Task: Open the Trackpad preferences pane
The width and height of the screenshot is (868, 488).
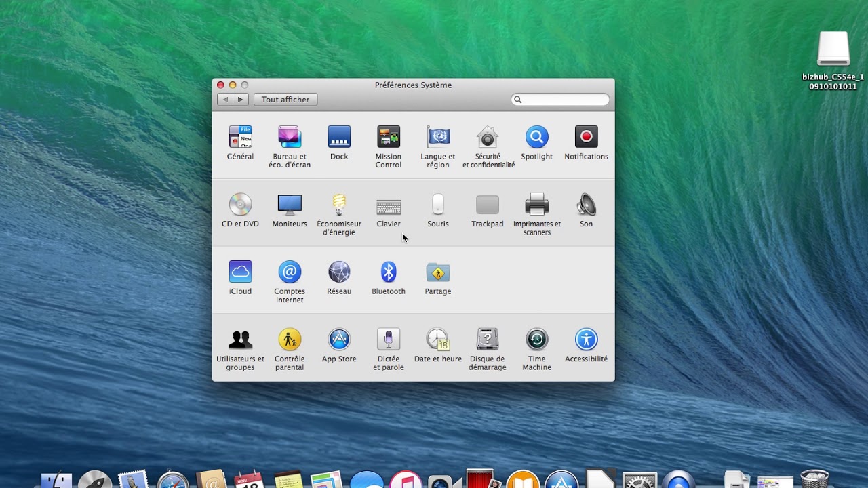Action: (488, 210)
